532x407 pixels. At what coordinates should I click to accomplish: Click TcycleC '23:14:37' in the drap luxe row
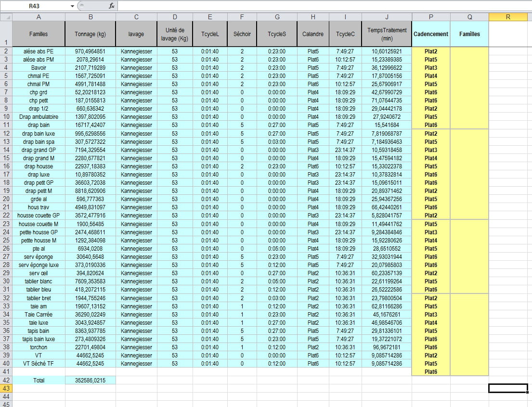(x=345, y=174)
